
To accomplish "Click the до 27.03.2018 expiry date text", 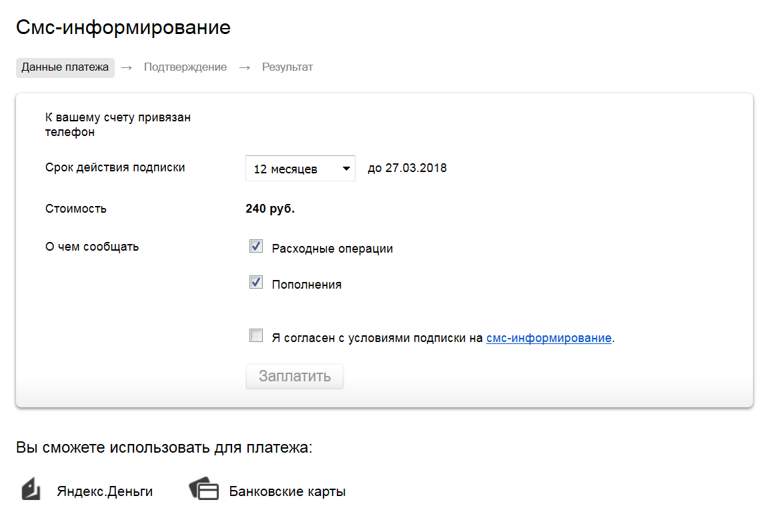I will 408,168.
